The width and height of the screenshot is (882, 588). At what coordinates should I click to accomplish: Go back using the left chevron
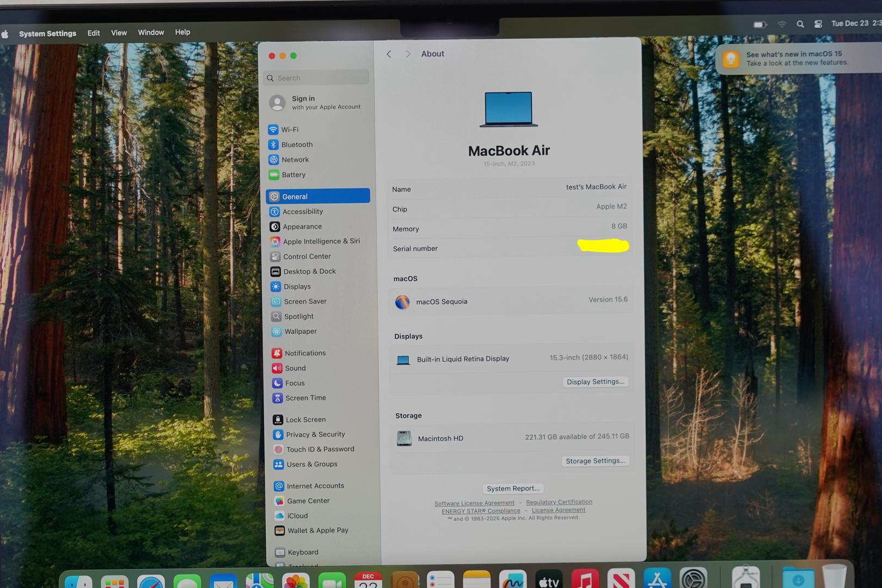click(389, 54)
